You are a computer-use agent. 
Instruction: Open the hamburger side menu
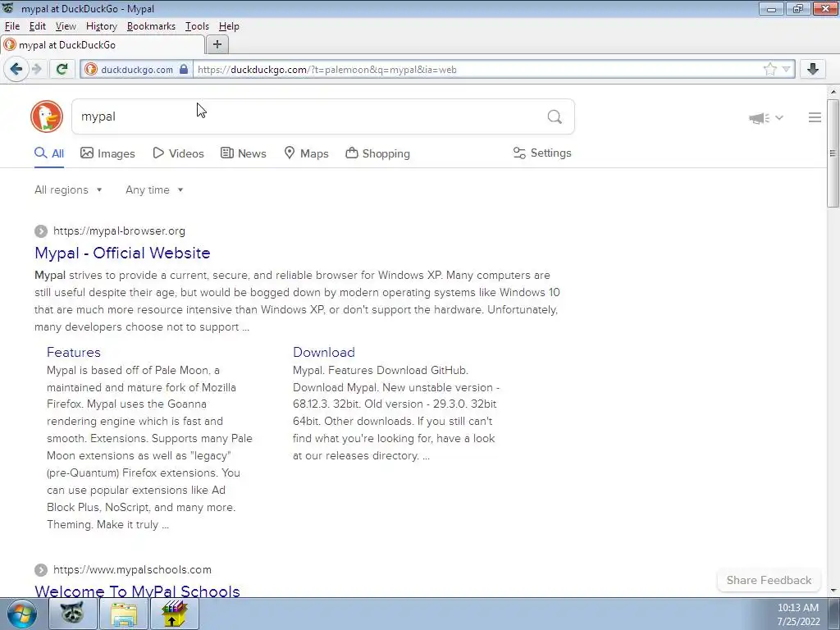click(x=815, y=117)
